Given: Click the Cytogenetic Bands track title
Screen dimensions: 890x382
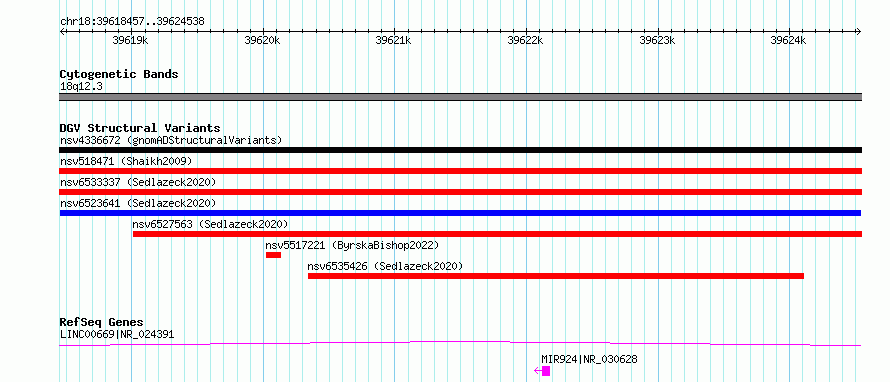Looking at the screenshot, I should coord(119,74).
